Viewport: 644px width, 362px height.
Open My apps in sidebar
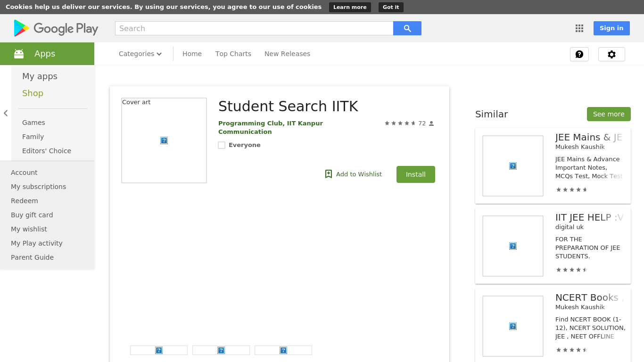coord(40,76)
